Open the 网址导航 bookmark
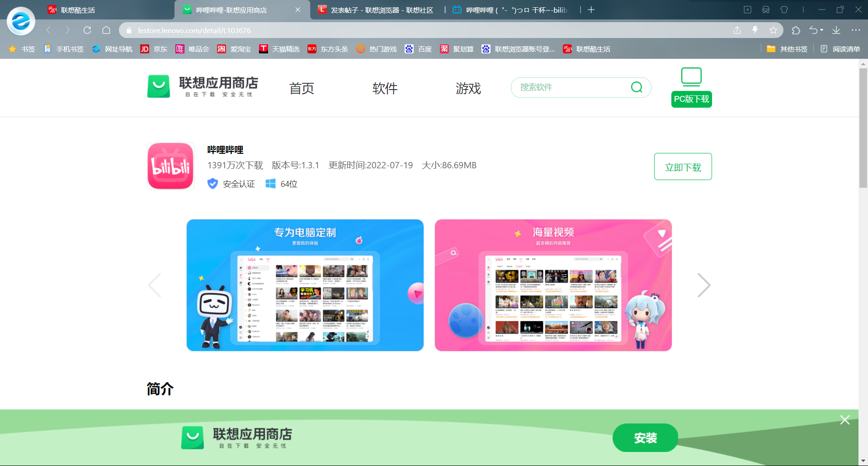 click(112, 49)
